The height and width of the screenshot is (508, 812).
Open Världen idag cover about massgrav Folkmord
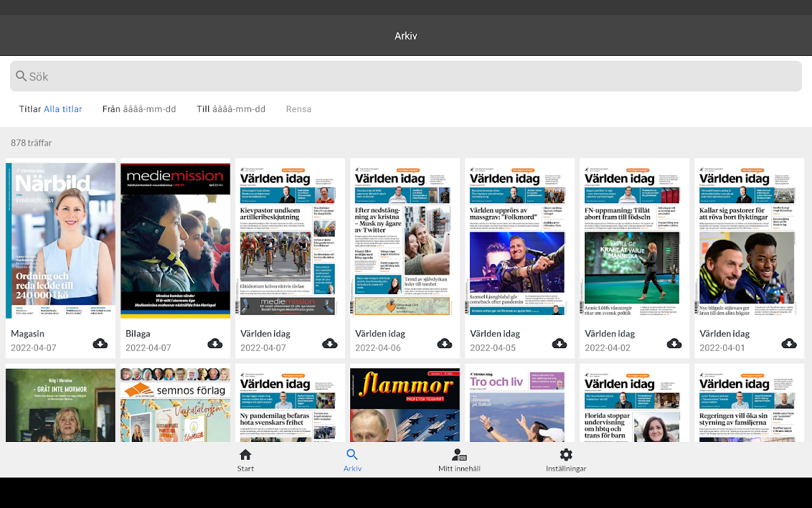coord(520,241)
